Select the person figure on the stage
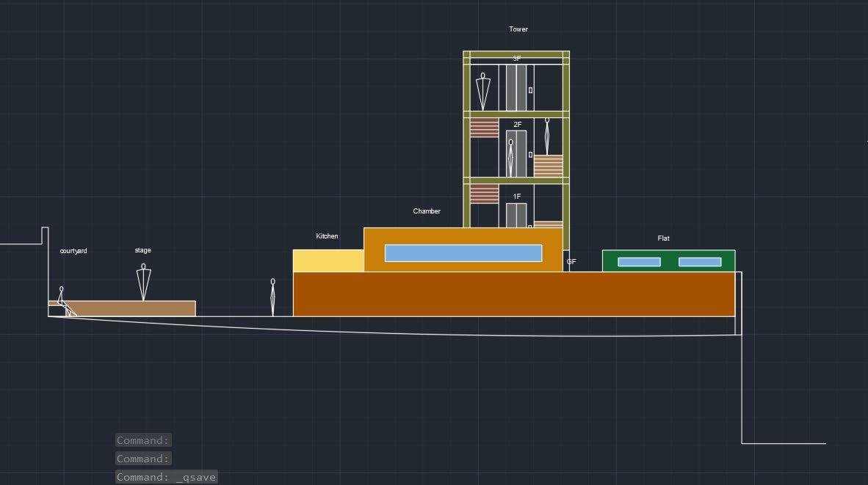The height and width of the screenshot is (485, 868). 143,282
